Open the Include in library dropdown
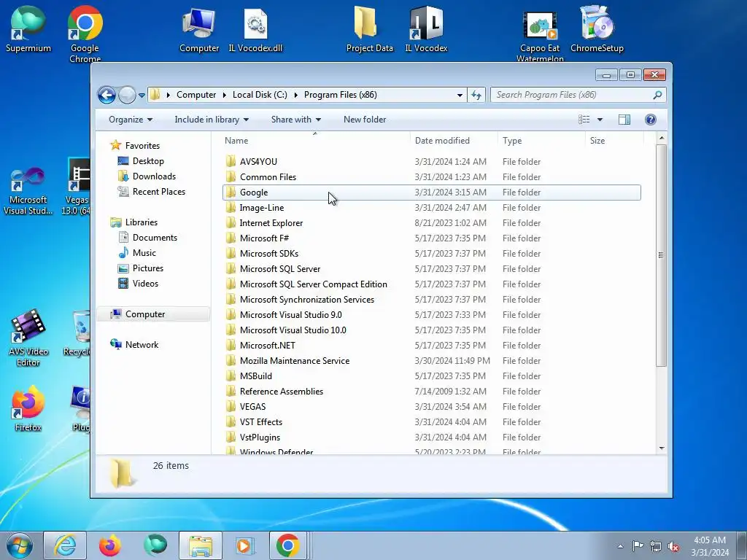Screen dimensions: 747x560 point(212,120)
